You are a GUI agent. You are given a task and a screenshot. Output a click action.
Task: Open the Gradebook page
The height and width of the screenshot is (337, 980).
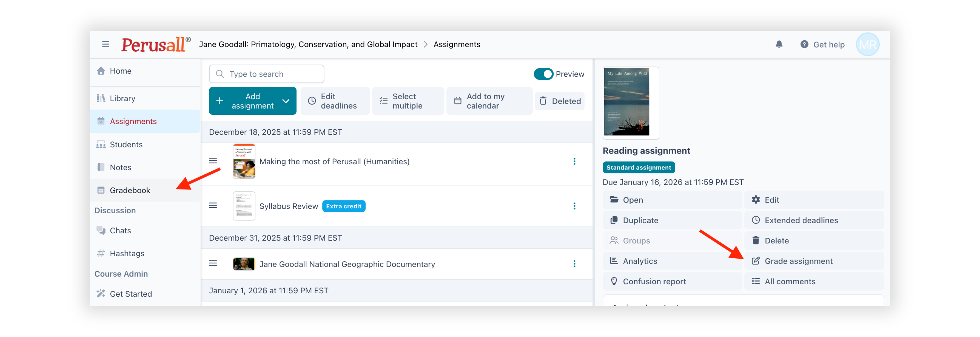[145, 190]
